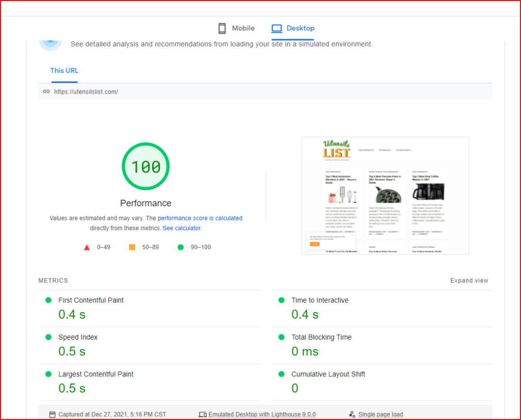
Task: Click the calendar icon beside Captured at
Action: click(52, 414)
